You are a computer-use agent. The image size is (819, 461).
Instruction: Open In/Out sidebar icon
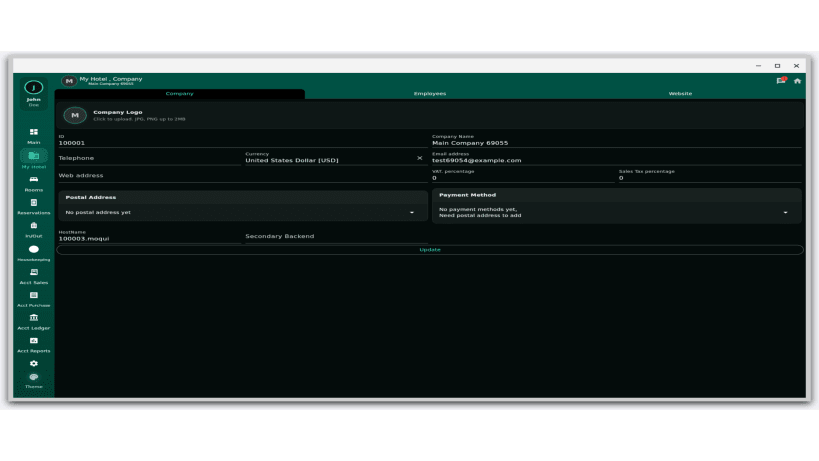(33, 226)
